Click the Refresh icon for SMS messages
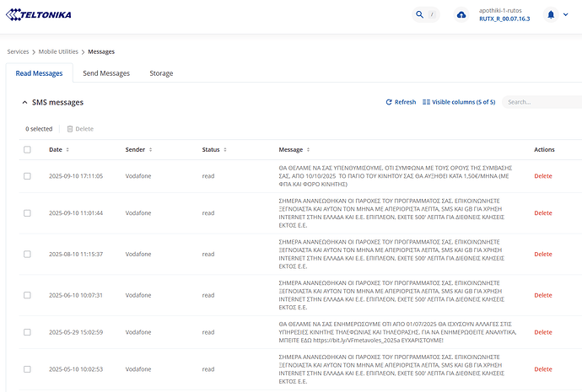This screenshot has width=582, height=392. coord(389,102)
